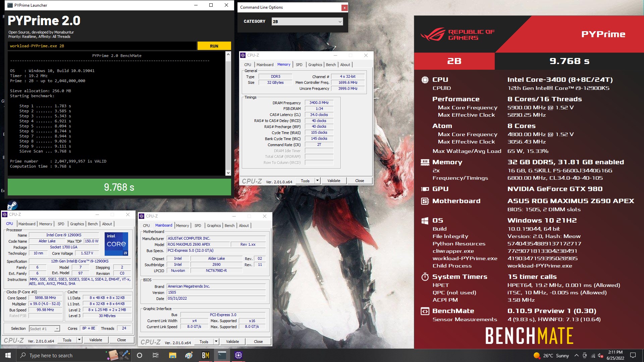Open the Windows Start menu

pyautogui.click(x=8, y=355)
